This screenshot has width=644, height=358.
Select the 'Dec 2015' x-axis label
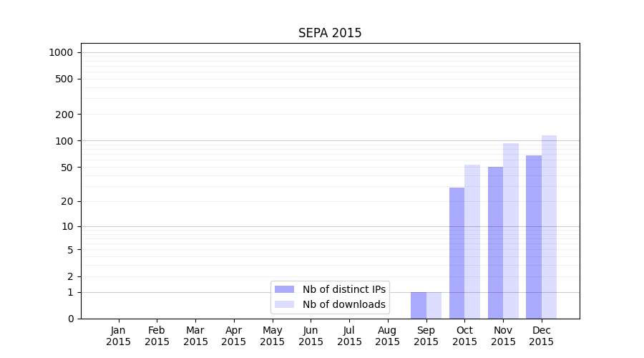(x=542, y=336)
